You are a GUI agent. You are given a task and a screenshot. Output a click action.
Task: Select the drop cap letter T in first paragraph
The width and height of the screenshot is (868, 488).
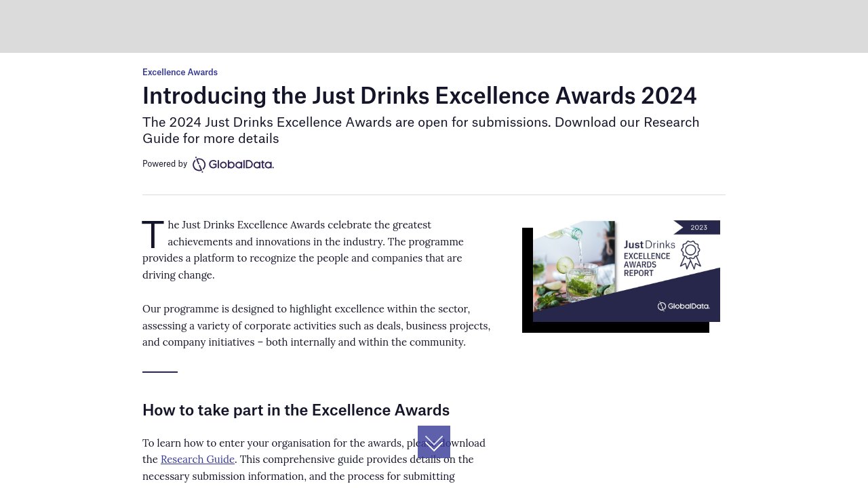[153, 234]
